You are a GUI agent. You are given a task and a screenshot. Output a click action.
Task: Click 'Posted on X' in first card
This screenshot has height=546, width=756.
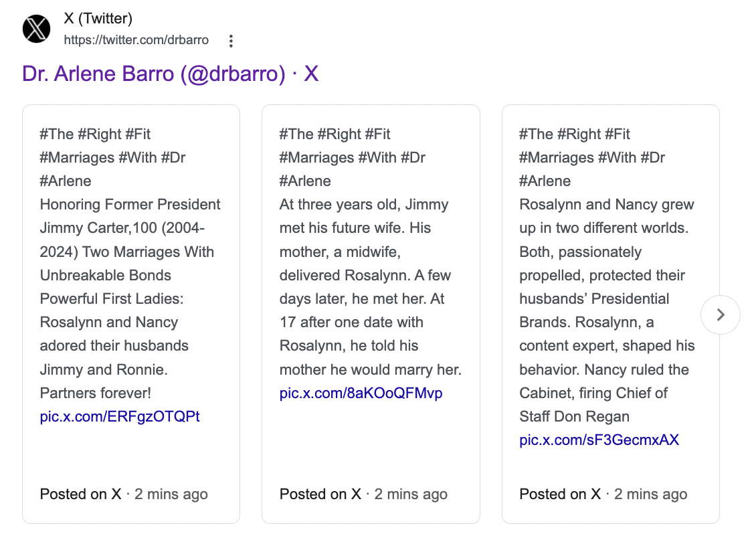click(x=80, y=494)
